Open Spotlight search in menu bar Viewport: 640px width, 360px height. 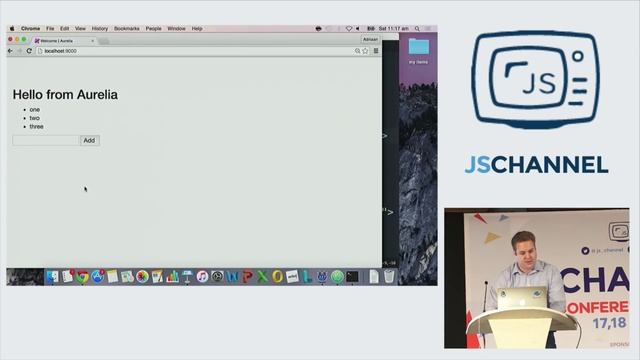417,29
